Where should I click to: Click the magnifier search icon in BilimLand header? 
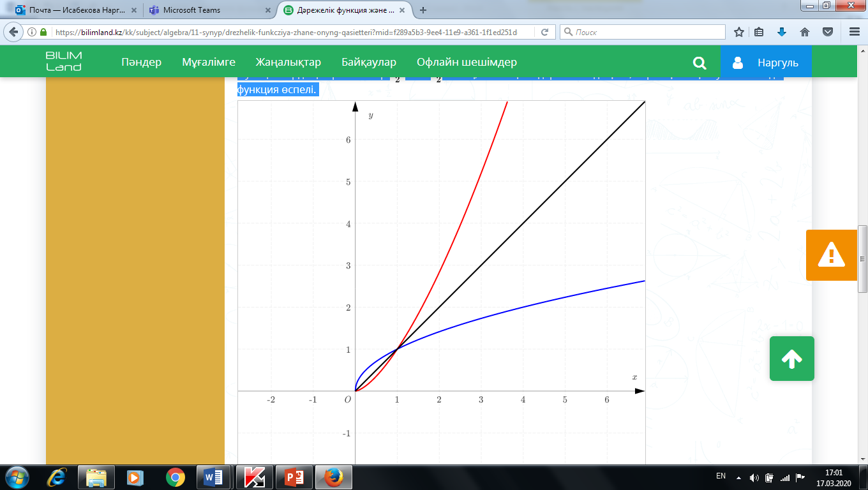tap(700, 63)
